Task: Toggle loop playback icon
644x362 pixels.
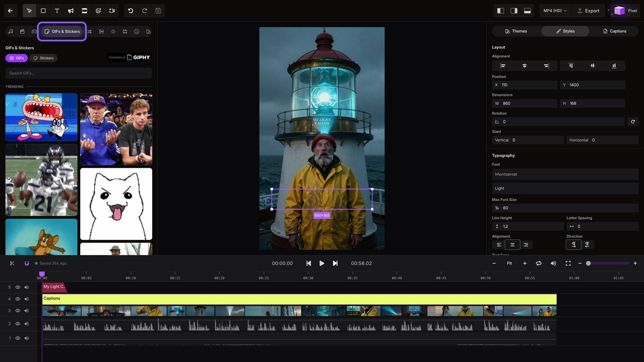Action: pyautogui.click(x=539, y=263)
